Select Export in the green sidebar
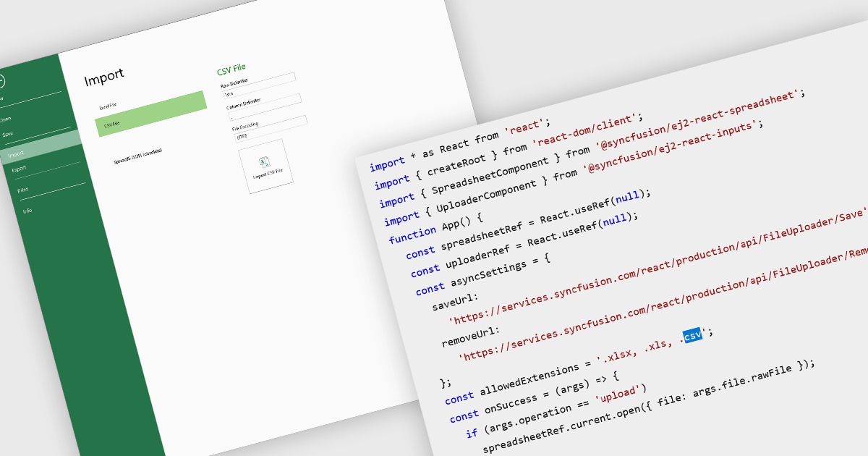Image resolution: width=868 pixels, height=456 pixels. click(19, 169)
